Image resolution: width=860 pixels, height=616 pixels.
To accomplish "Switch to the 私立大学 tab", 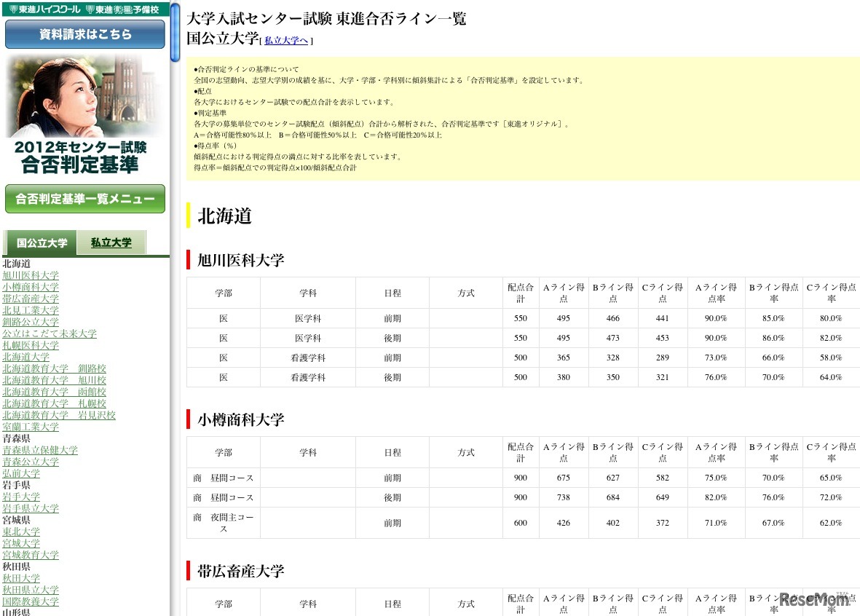I will tap(111, 241).
